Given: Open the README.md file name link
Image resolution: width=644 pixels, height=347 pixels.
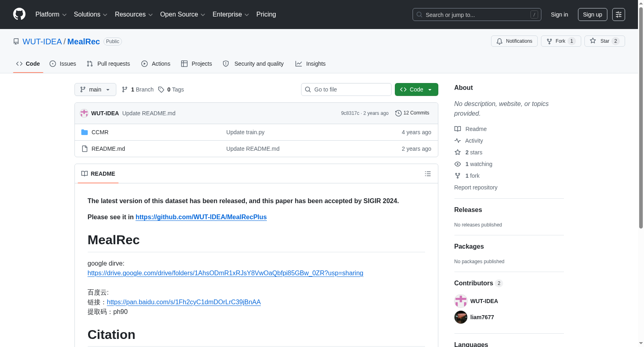Looking at the screenshot, I should 108,149.
